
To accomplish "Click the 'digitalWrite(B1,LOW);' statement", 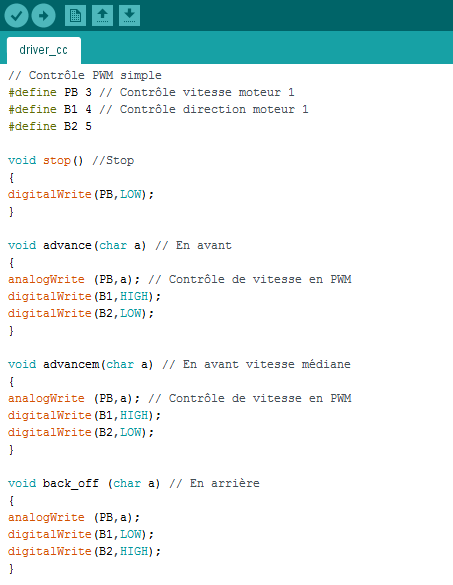I will point(81,535).
